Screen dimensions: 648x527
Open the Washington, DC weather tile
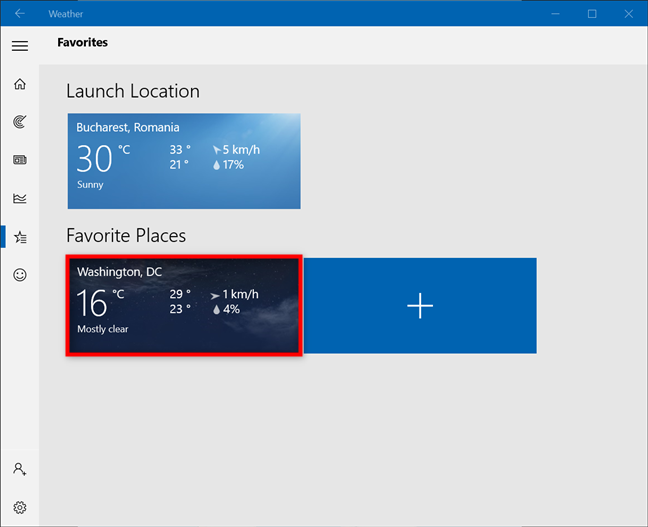pos(184,305)
